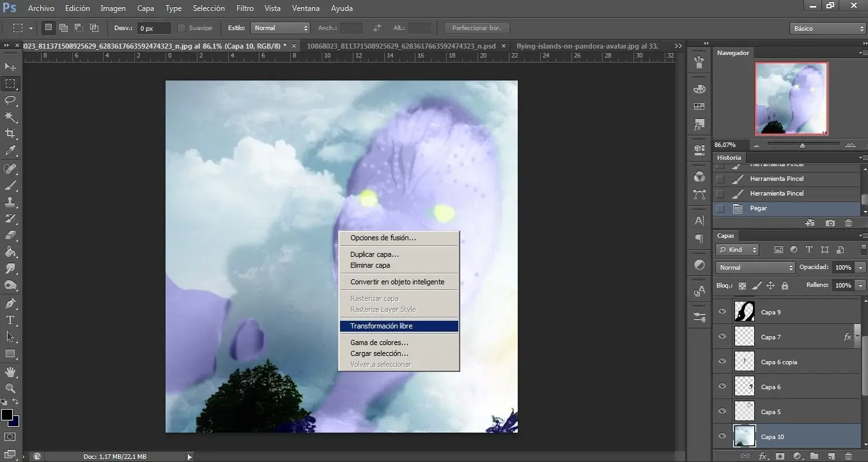Viewport: 868px width, 462px height.
Task: Open the layer blending mode dropdown
Action: pos(755,268)
